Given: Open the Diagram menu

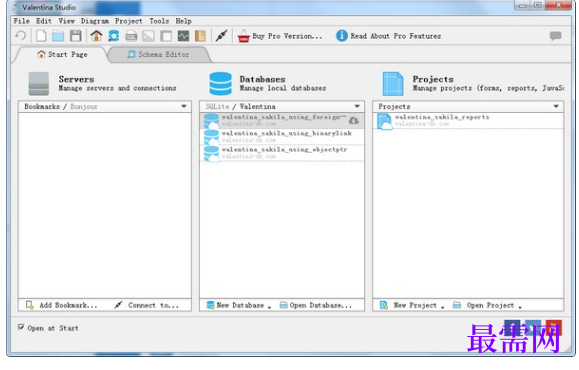Looking at the screenshot, I should [x=95, y=21].
